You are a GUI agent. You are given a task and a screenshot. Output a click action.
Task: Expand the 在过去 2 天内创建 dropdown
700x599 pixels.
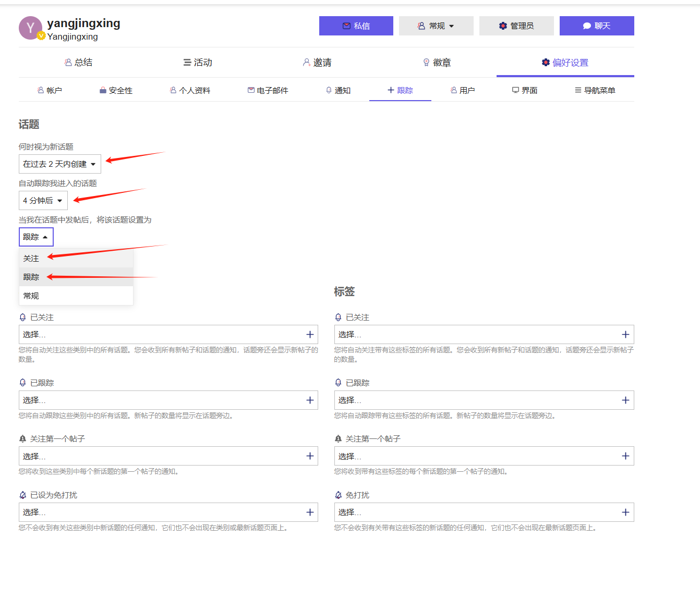tap(59, 164)
